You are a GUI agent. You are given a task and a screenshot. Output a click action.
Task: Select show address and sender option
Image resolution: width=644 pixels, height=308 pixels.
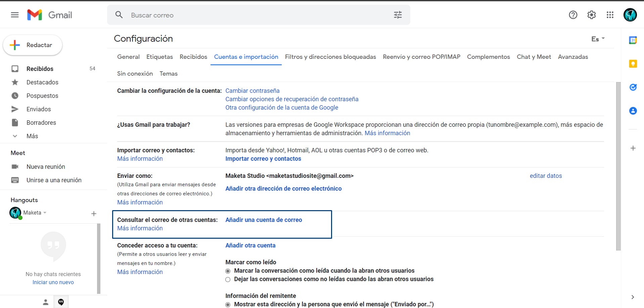tap(228, 305)
